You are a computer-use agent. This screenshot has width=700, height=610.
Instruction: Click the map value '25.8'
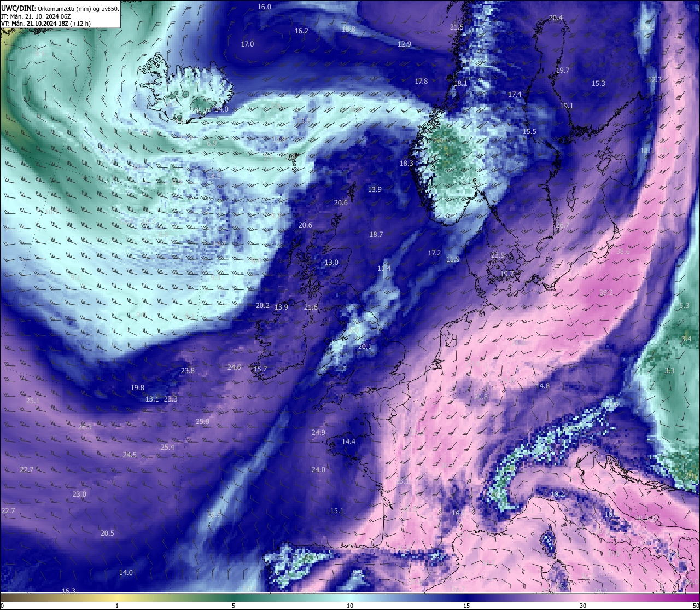[x=202, y=421]
